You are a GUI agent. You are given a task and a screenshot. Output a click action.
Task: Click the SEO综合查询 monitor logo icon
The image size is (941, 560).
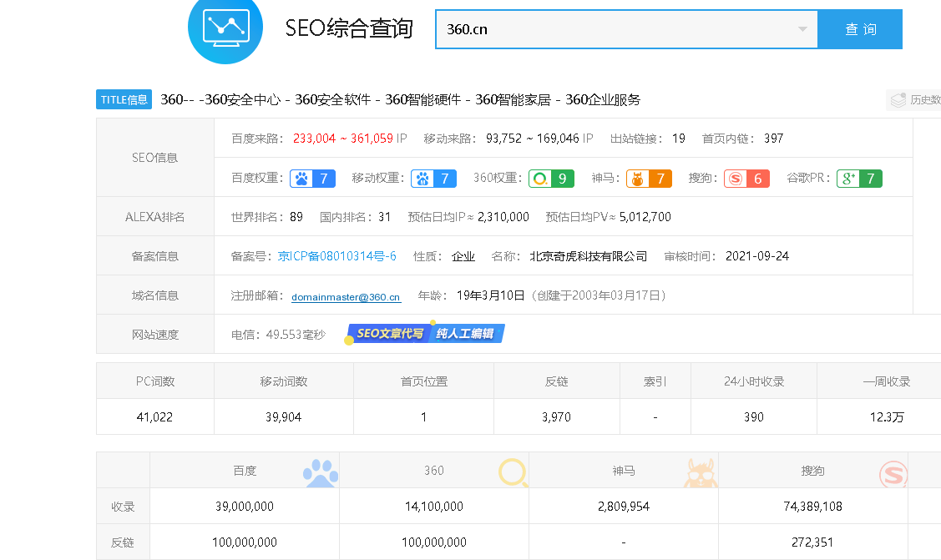225,28
